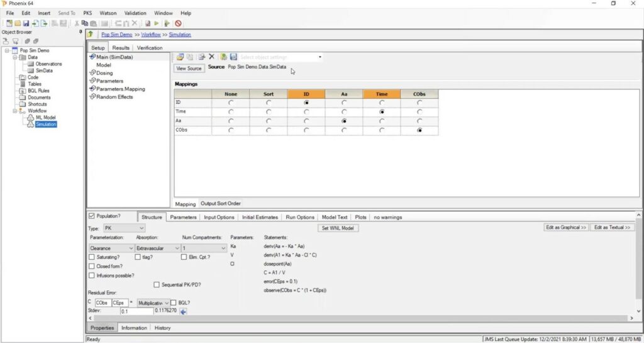The width and height of the screenshot is (644, 343).
Task: Click the red Stop execution icon
Action: (x=178, y=23)
